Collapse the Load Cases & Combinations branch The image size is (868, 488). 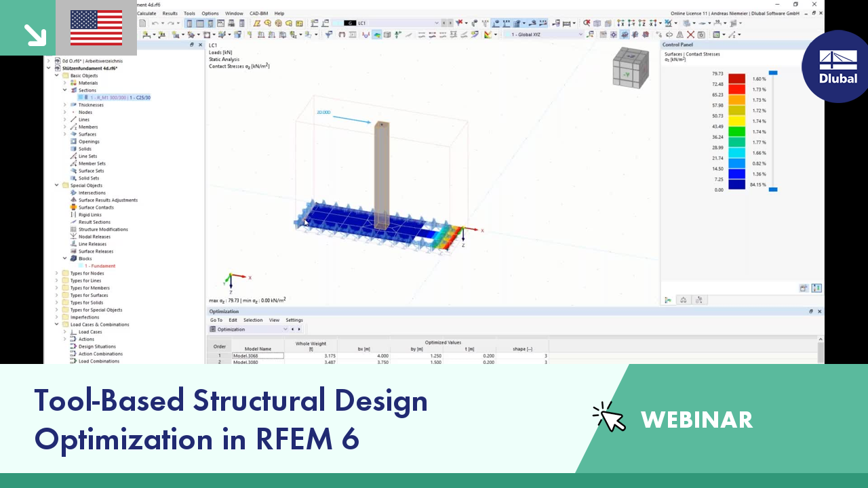click(x=56, y=324)
